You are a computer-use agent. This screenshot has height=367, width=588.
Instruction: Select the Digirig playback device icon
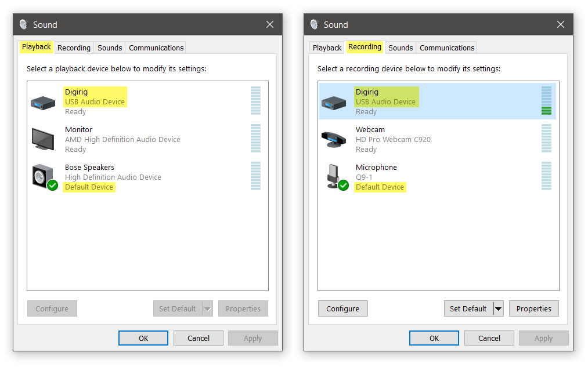43,102
